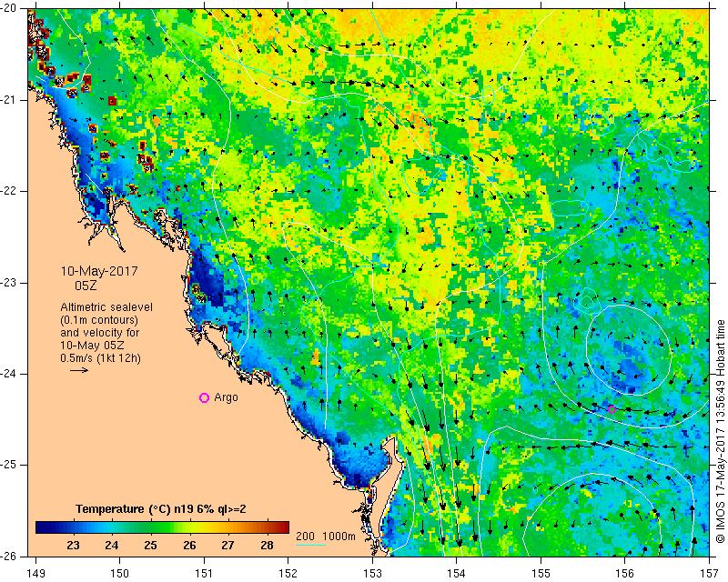
Task: Click the '153' longitude axis label
Action: tap(372, 574)
